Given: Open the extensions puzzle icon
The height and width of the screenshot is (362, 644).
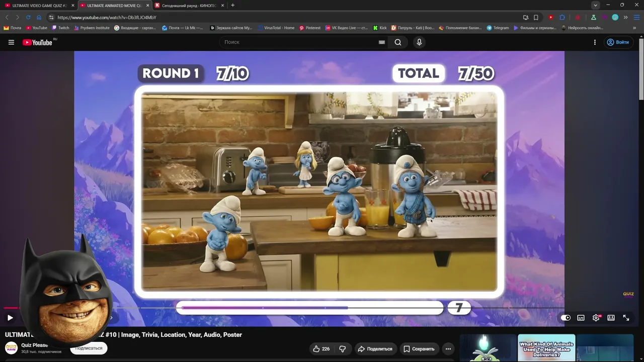Looking at the screenshot, I should [x=562, y=17].
